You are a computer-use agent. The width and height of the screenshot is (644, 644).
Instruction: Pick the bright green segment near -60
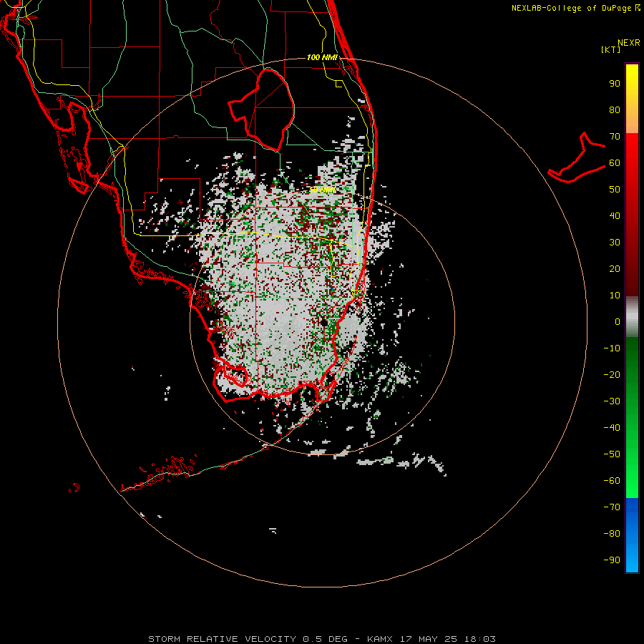(x=632, y=484)
